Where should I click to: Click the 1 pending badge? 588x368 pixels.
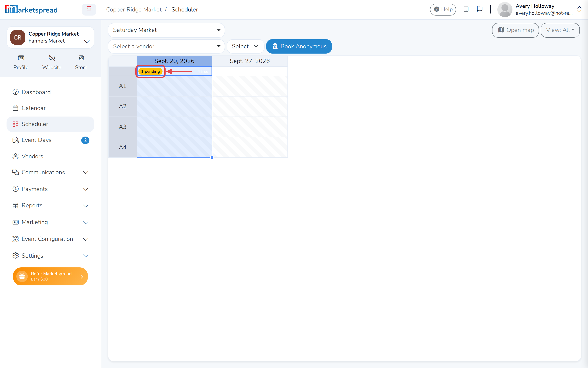pyautogui.click(x=150, y=72)
